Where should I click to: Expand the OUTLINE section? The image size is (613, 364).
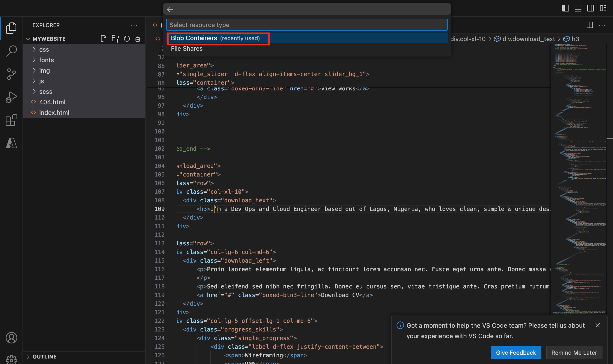click(44, 356)
